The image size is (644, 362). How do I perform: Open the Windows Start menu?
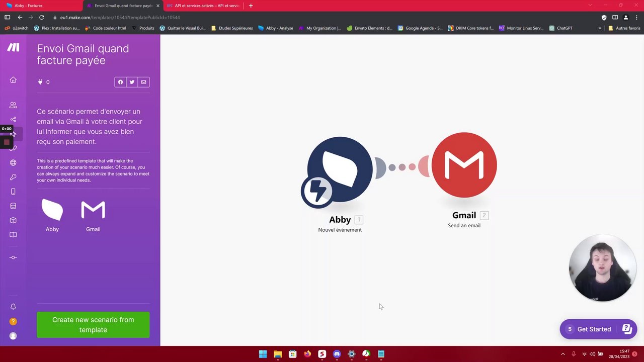coord(263,354)
